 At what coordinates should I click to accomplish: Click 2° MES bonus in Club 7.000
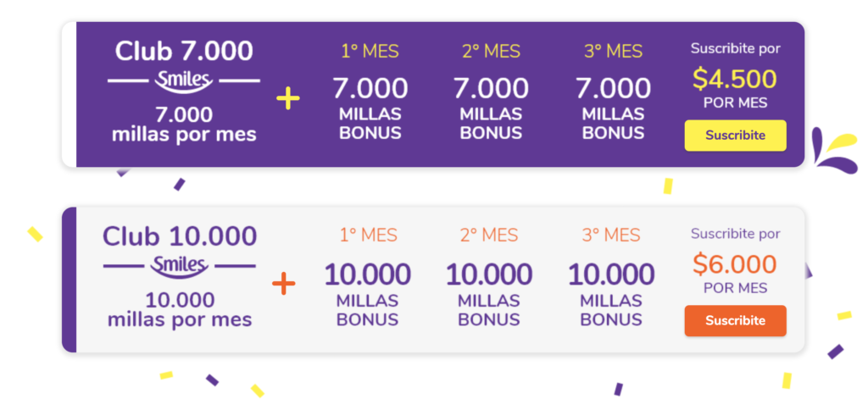click(x=491, y=91)
